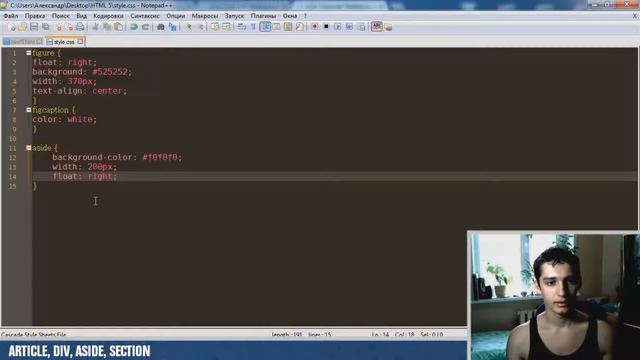
Task: Click the code line 'color: white;'
Action: click(x=64, y=119)
